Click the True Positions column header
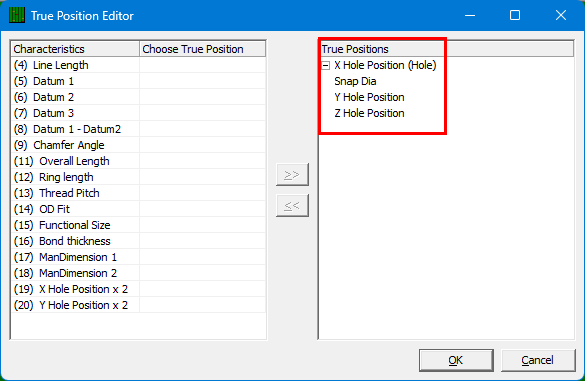 click(x=383, y=49)
